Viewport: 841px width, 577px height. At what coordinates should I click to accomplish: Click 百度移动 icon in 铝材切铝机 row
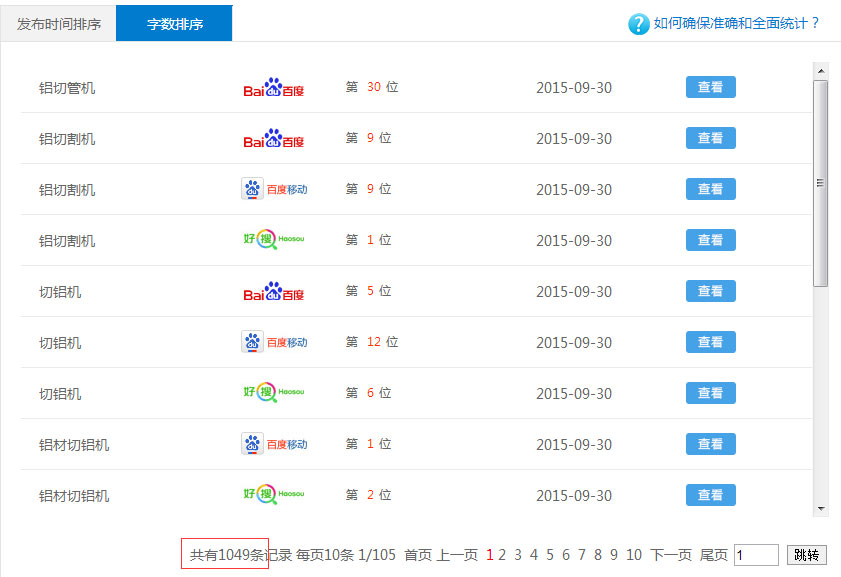[274, 444]
